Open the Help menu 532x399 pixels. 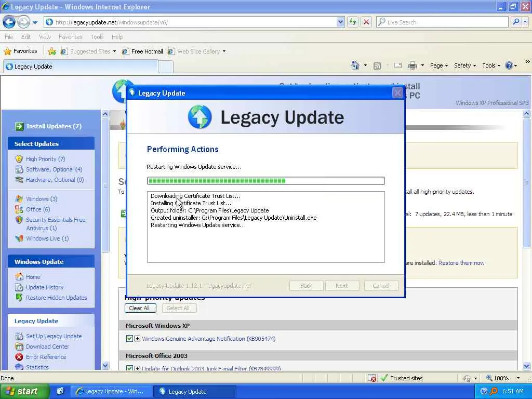tap(117, 37)
